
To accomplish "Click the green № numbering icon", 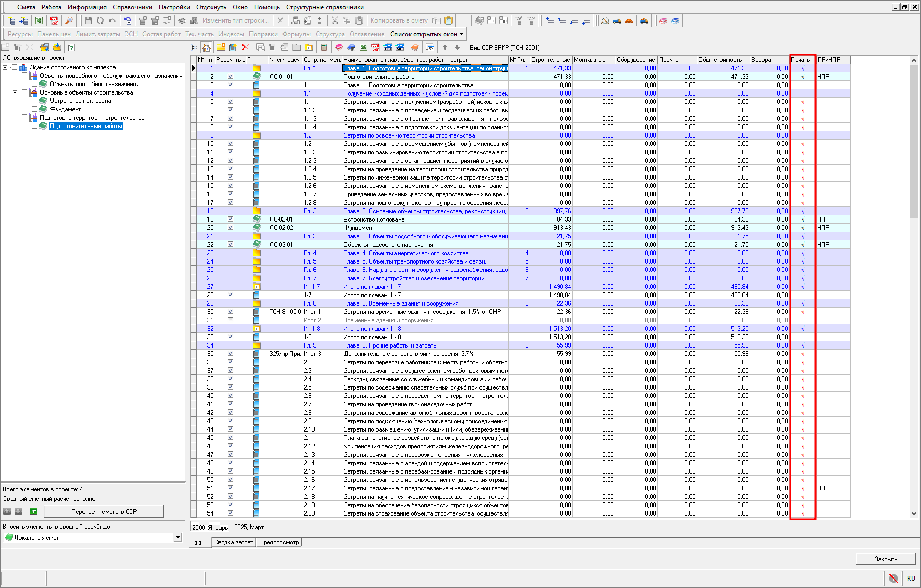I will (x=34, y=511).
